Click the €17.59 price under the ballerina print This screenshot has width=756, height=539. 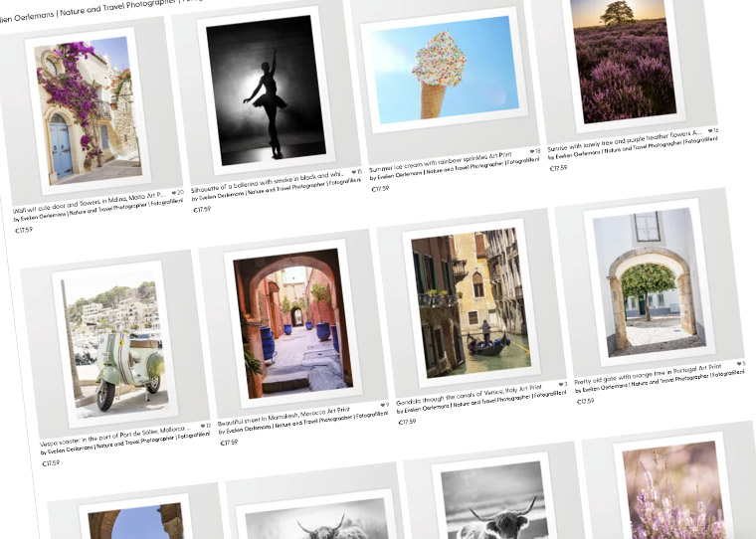coord(202,209)
